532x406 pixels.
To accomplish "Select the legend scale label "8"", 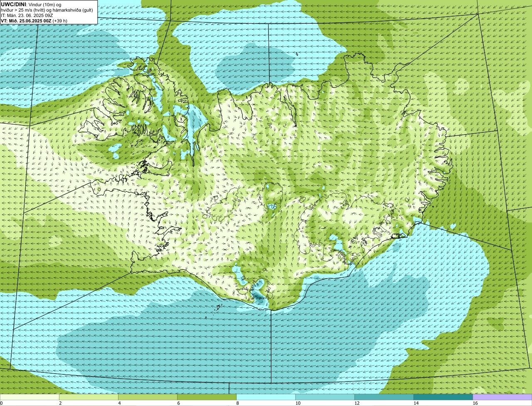I will [x=238, y=403].
